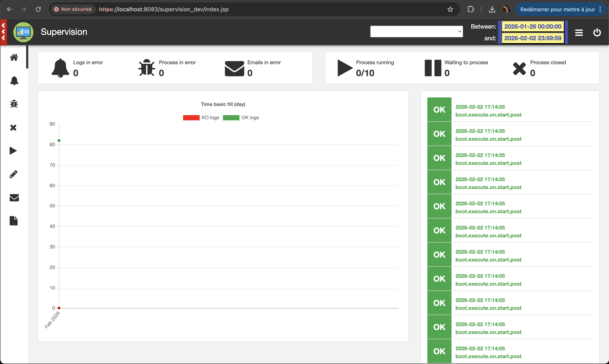Open the document file sidebar icon
Viewport: 609px width, 364px height.
click(x=13, y=221)
